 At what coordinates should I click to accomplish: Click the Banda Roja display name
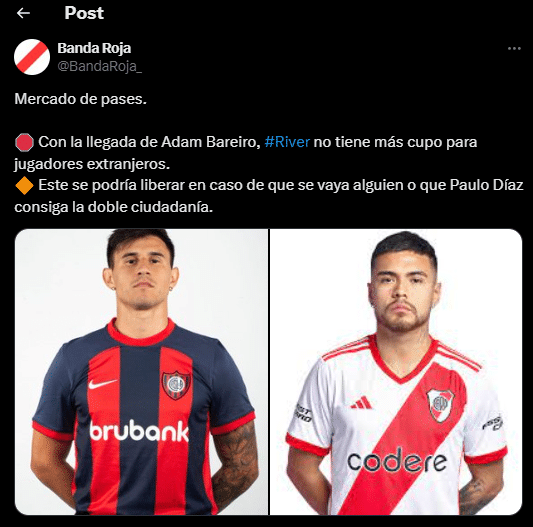point(94,48)
